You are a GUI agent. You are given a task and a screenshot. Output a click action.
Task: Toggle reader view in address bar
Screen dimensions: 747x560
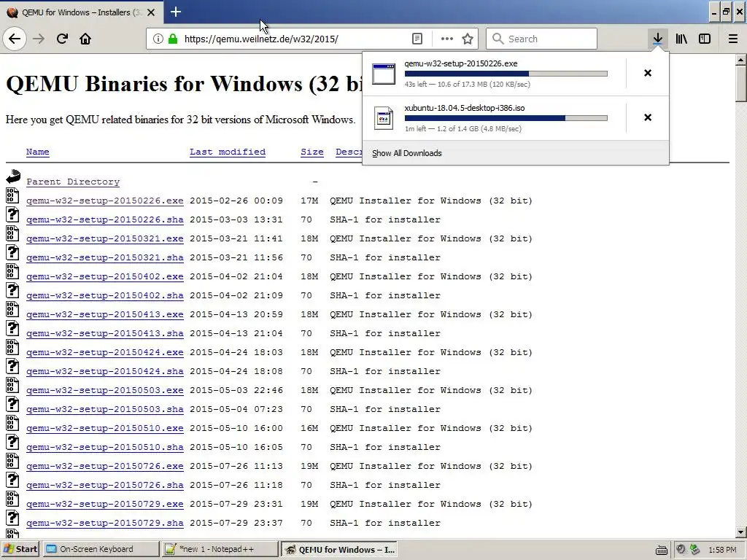click(x=417, y=39)
